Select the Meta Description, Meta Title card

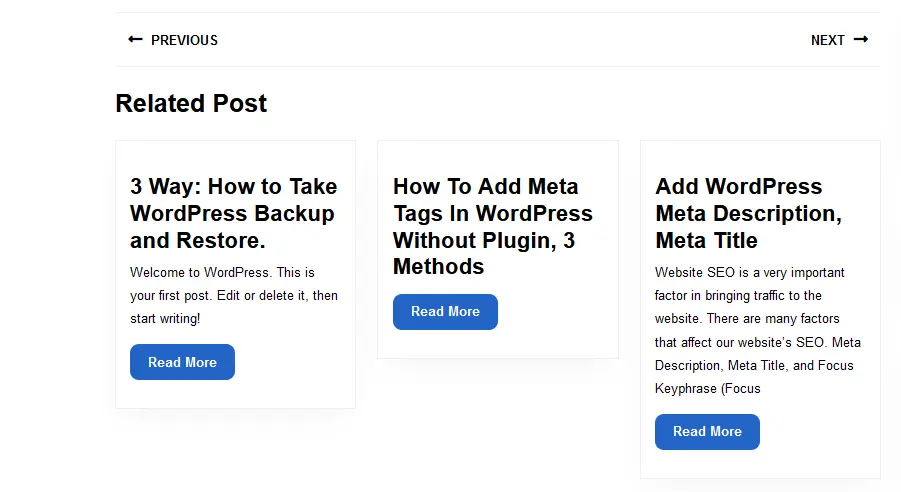coord(760,309)
